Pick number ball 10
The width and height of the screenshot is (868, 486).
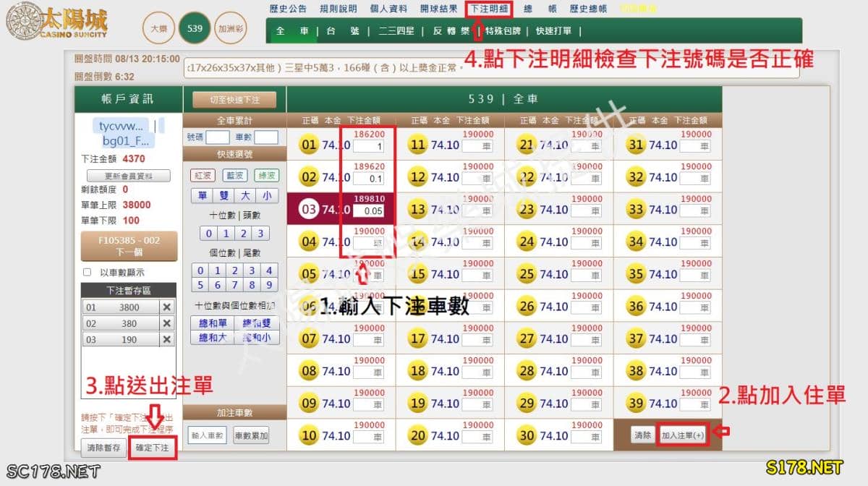[309, 435]
